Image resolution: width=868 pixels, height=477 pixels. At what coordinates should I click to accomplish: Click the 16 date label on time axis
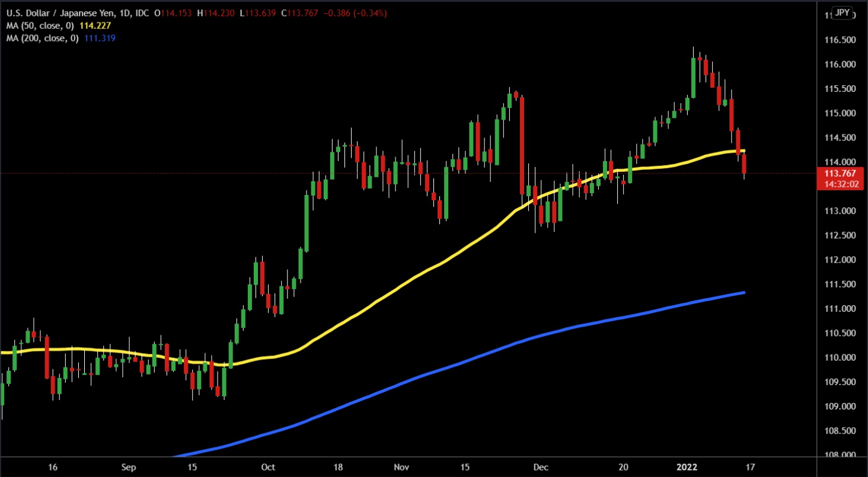pyautogui.click(x=53, y=468)
